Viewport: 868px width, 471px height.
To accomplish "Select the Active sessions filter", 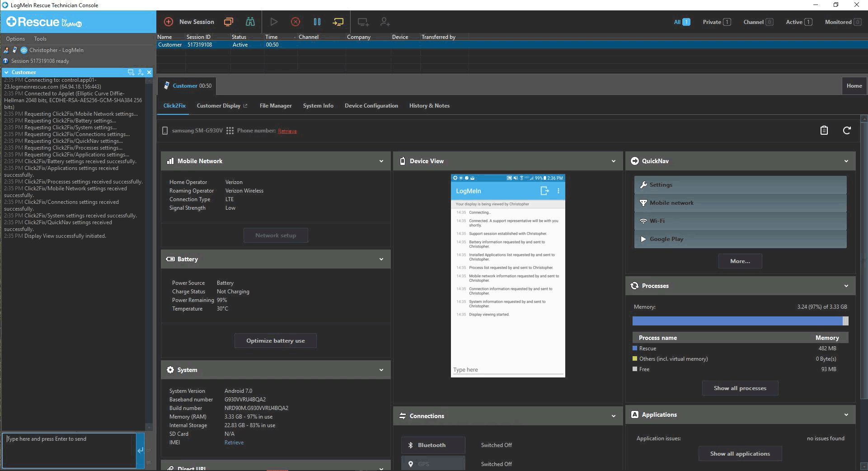I will pos(798,22).
